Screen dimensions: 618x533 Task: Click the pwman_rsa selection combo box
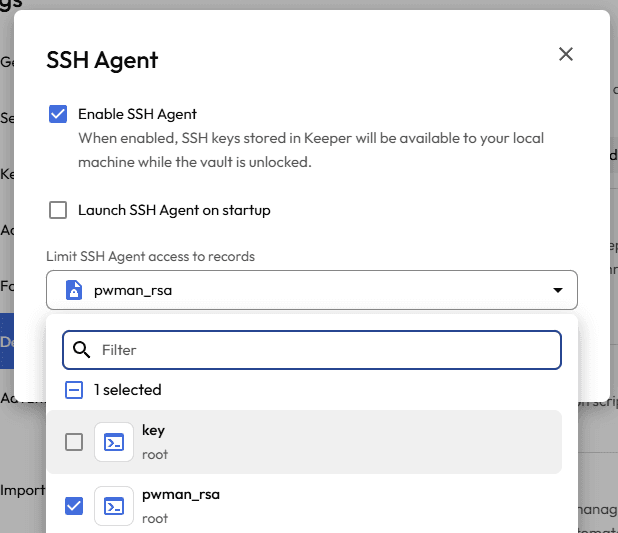(x=310, y=291)
